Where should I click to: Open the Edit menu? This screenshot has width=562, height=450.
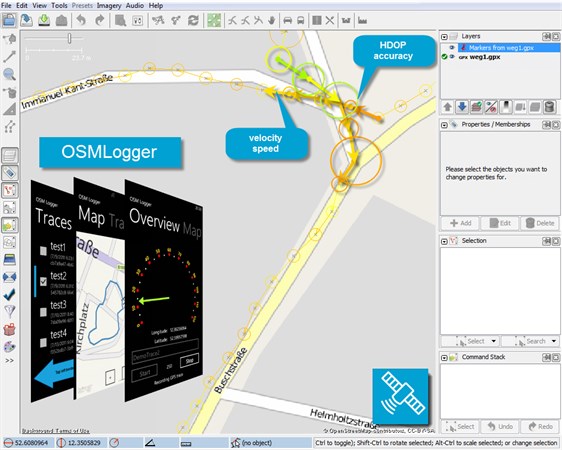[x=22, y=5]
